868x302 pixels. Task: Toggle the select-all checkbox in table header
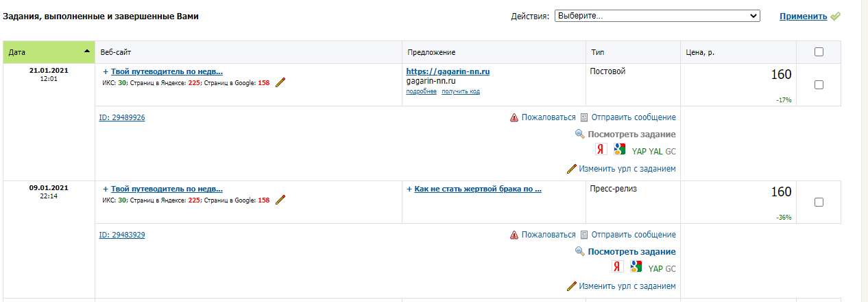tap(819, 52)
